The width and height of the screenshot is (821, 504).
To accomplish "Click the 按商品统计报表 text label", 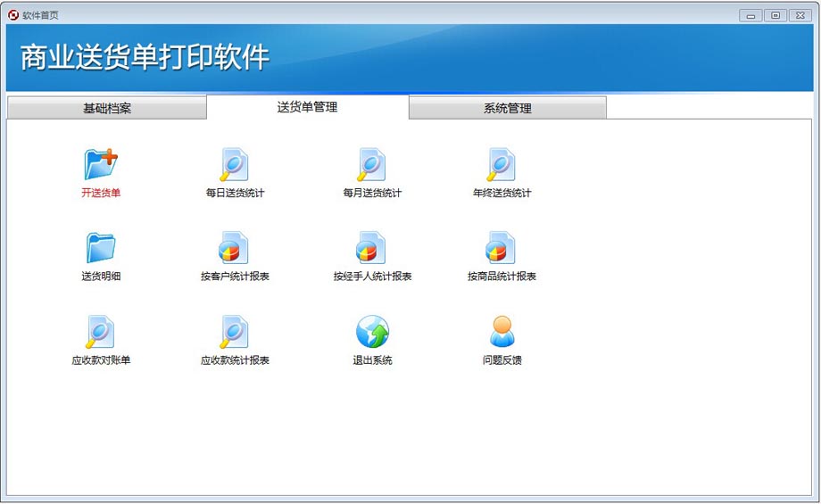I will tap(502, 276).
